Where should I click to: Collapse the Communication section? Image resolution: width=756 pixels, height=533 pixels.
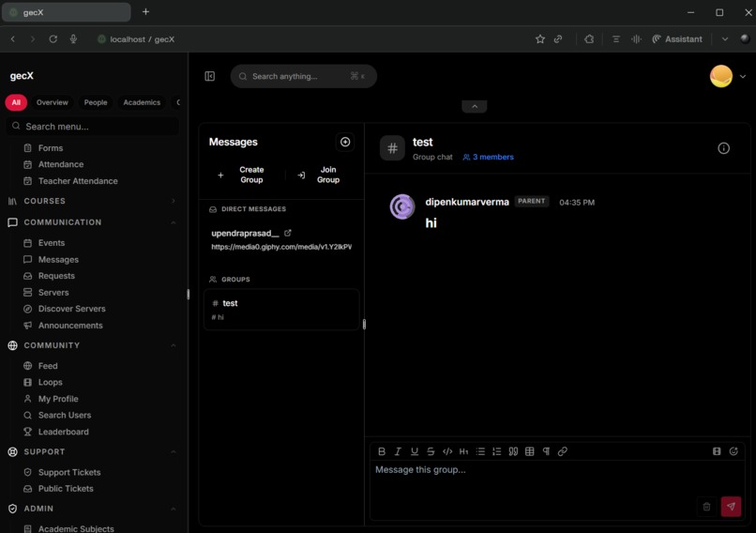pyautogui.click(x=92, y=222)
